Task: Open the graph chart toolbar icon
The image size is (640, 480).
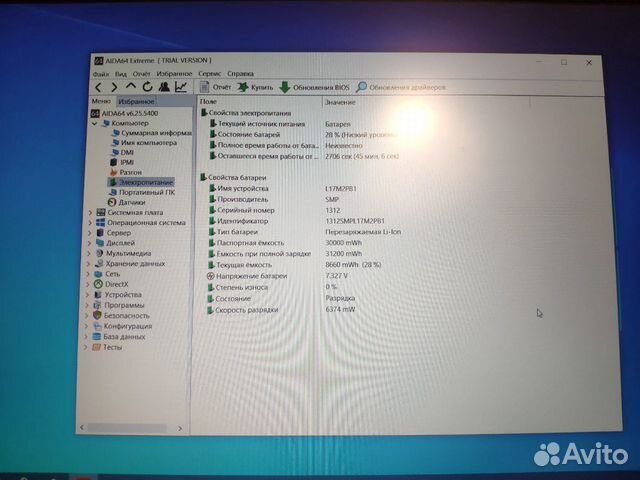Action: point(181,87)
